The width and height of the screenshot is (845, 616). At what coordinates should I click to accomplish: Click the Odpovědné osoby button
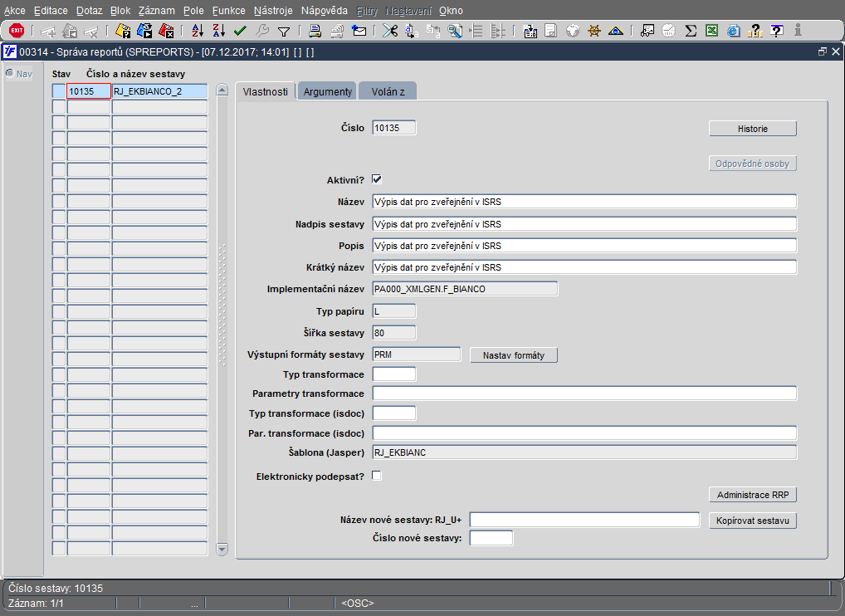click(752, 164)
